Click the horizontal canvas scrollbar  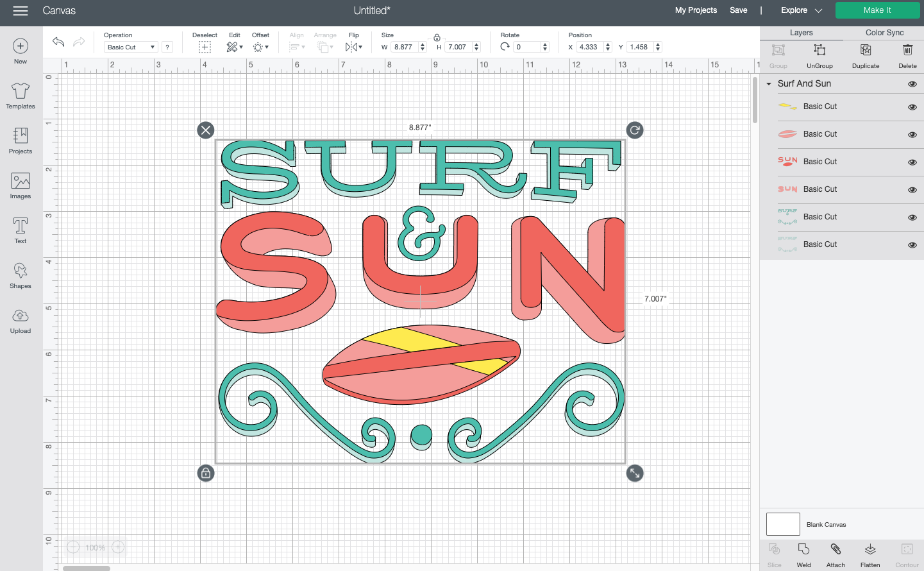(x=87, y=568)
